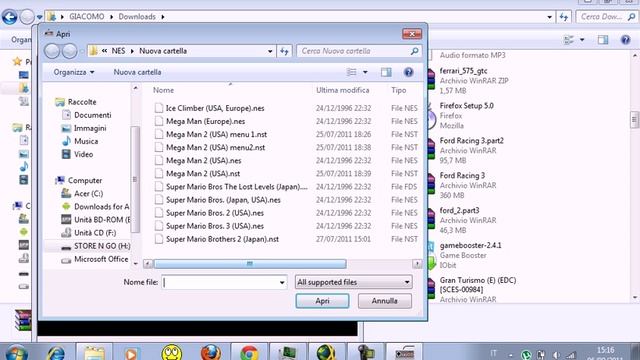The width and height of the screenshot is (640, 360).
Task: Select Unità CD (F:) drive
Action: pos(89,233)
